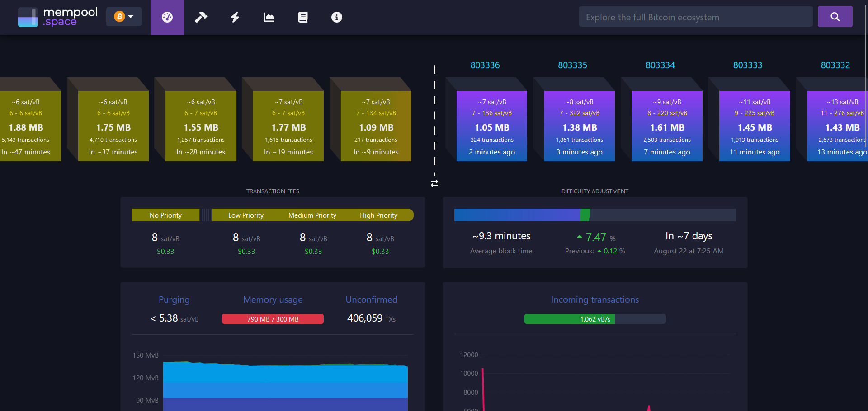Viewport: 868px width, 411px height.
Task: Toggle the block time-direction swap arrows
Action: tap(434, 183)
